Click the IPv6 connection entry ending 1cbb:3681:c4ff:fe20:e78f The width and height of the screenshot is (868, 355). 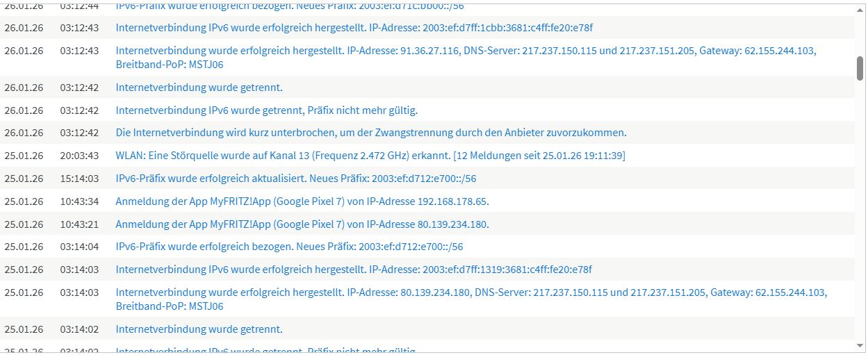[354, 28]
